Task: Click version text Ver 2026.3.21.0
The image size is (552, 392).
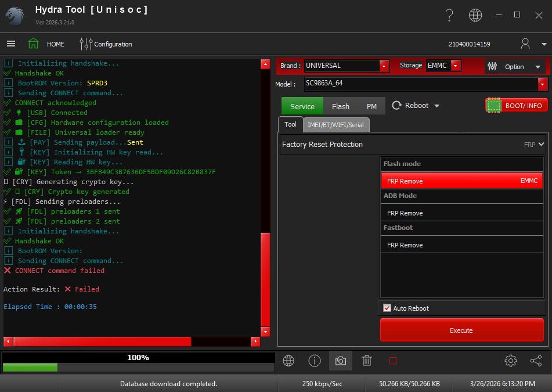Action: 55,22
